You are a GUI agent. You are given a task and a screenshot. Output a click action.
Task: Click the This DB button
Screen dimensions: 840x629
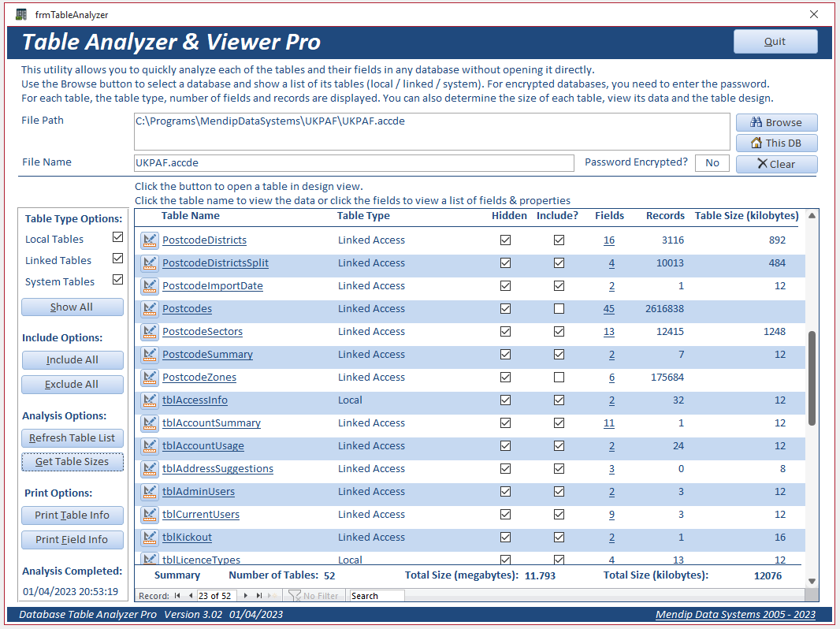pos(776,143)
